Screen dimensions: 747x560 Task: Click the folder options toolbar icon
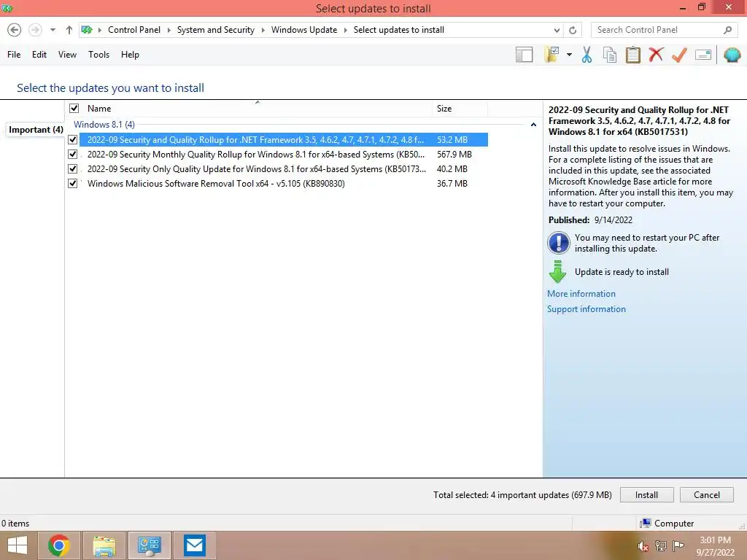click(x=552, y=55)
